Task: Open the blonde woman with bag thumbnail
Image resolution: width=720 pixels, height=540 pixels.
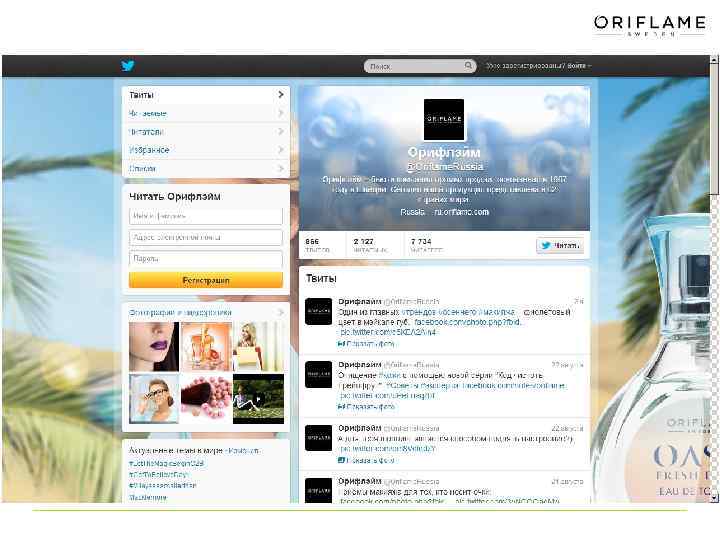Action: coord(259,347)
